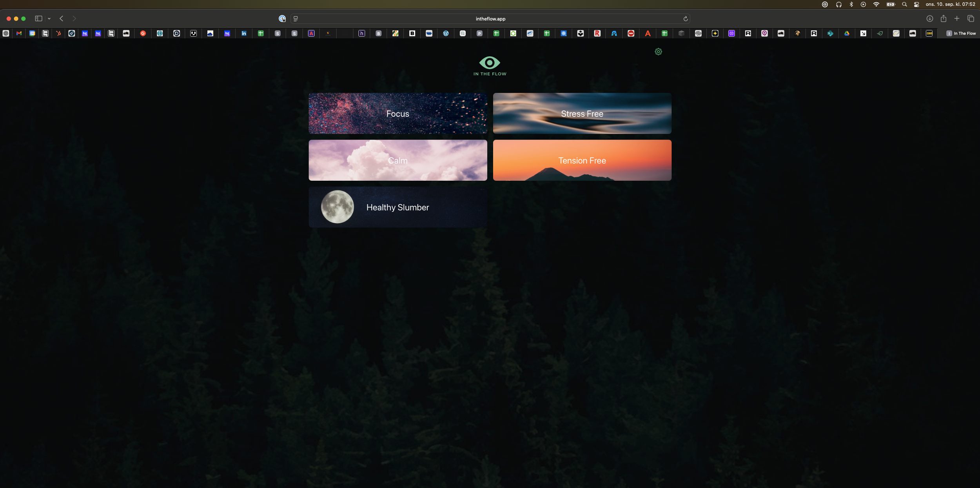This screenshot has width=980, height=488.
Task: Click the intheflow.app address field
Action: coord(490,19)
